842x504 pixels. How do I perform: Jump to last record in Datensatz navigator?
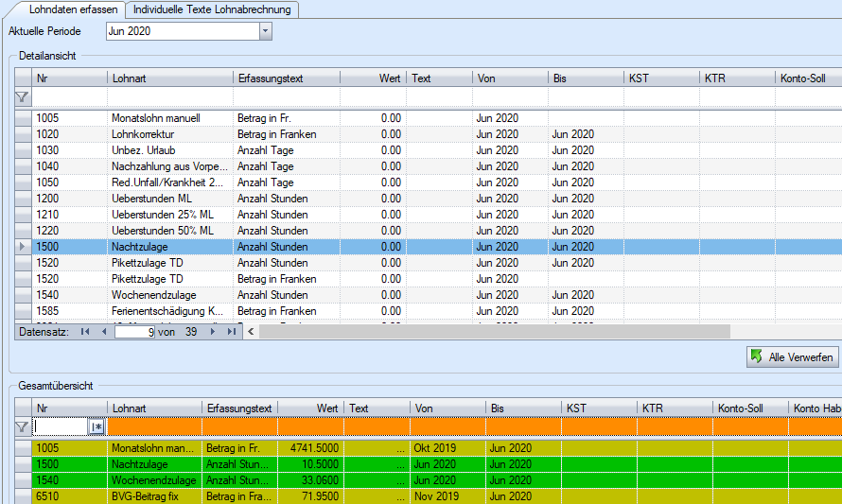click(232, 332)
